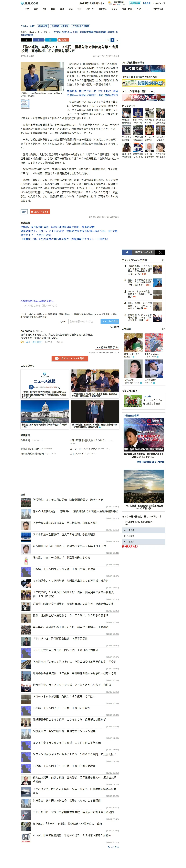This screenshot has width=186, height=868.
Task: Open the 経済 navigation item
Action: click(71, 9)
